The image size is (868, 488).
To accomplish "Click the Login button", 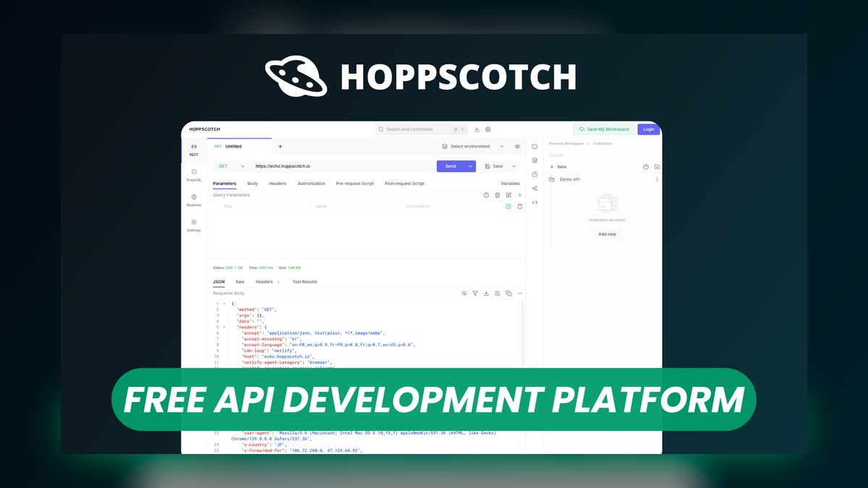I will point(649,129).
